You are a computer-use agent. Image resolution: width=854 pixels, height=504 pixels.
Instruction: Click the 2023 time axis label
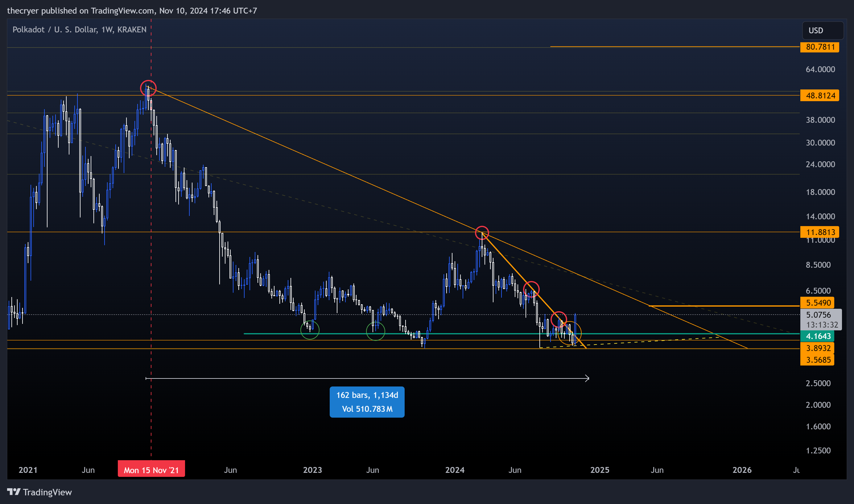[x=312, y=470]
